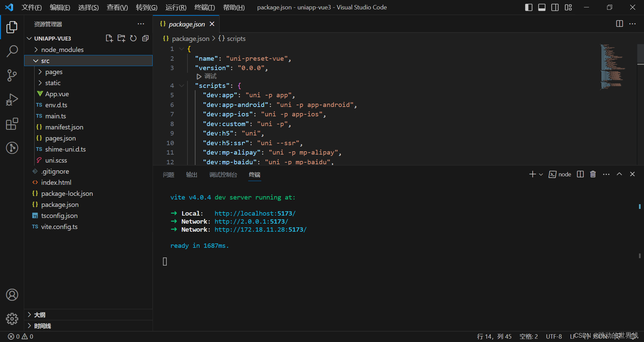Open the Accounts menu icon
The height and width of the screenshot is (342, 644).
click(x=12, y=295)
